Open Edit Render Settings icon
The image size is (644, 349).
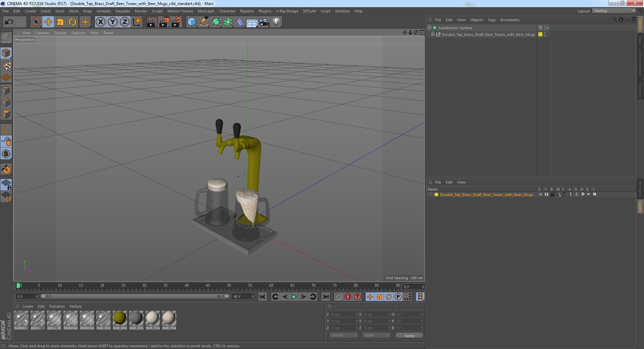coord(176,22)
